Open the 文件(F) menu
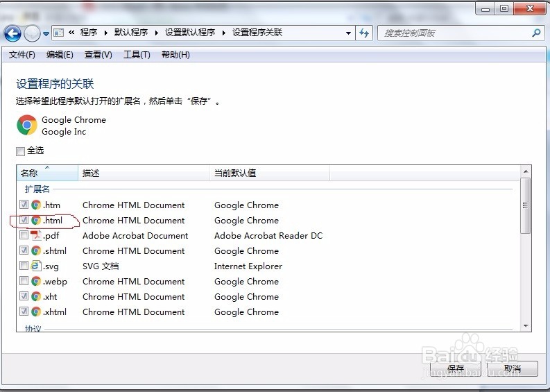Image resolution: width=550 pixels, height=392 pixels. 22,55
